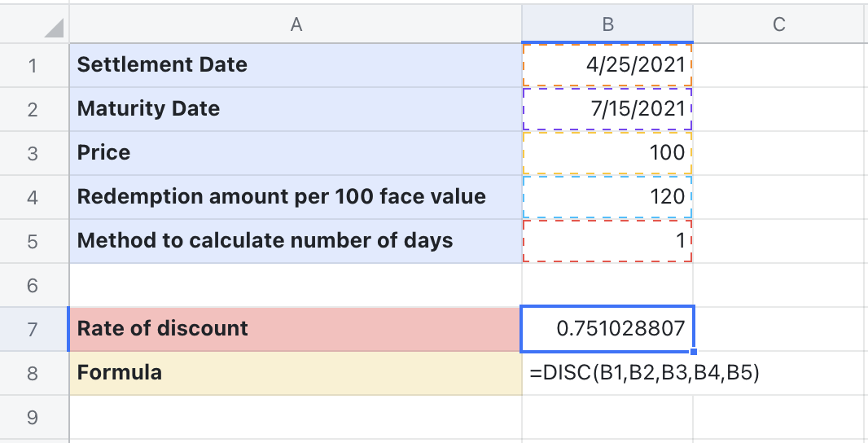Select the cell containing 120

[x=607, y=197]
